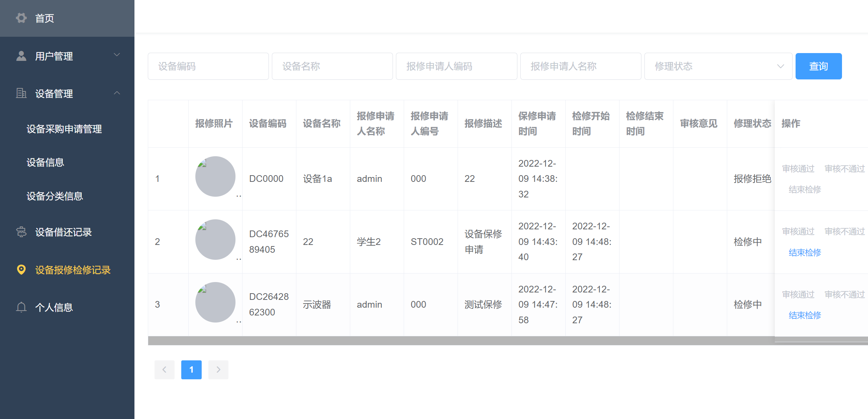Click the 查询 search button
The height and width of the screenshot is (419, 868).
coord(818,66)
